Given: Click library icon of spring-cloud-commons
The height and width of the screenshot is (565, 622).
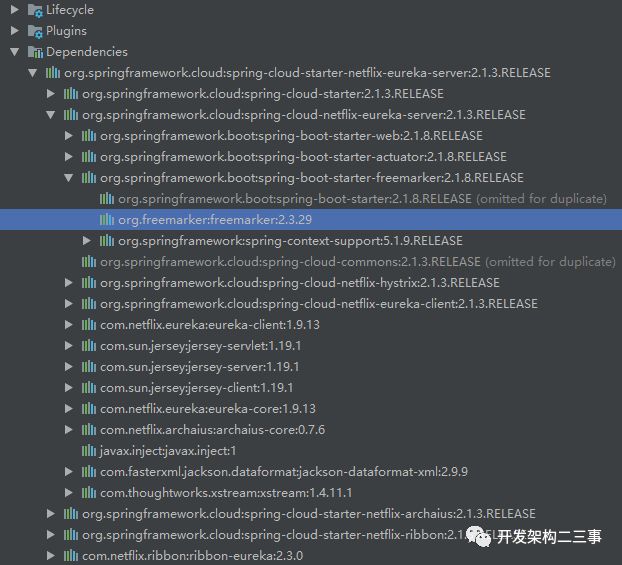Looking at the screenshot, I should click(89, 261).
